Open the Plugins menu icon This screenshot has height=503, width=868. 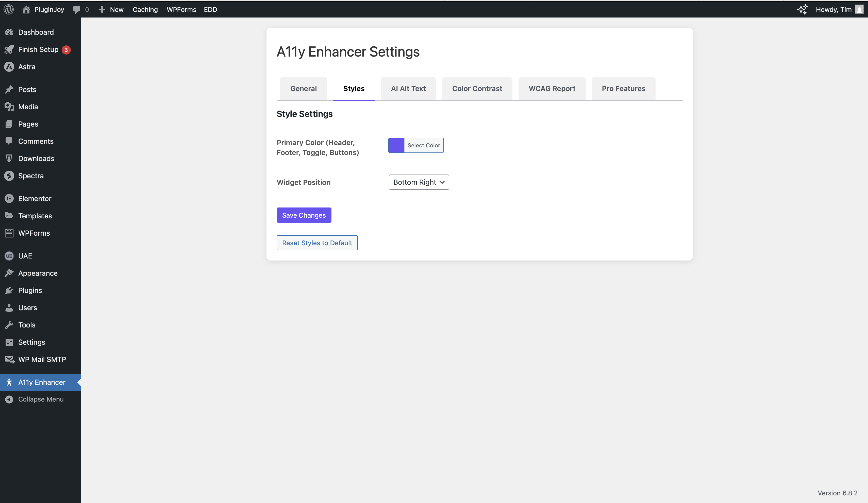9,291
